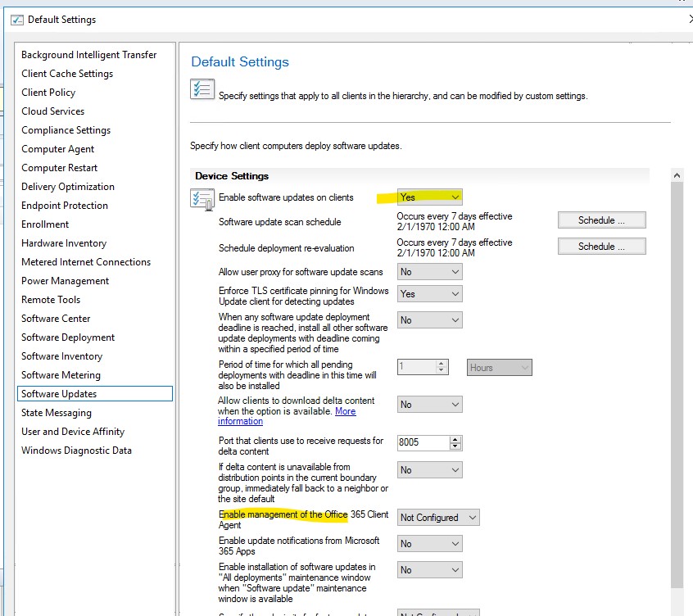Viewport: 693px width, 616px height.
Task: Open the 'Allow user proxy for software update scans' dropdown
Action: [429, 271]
